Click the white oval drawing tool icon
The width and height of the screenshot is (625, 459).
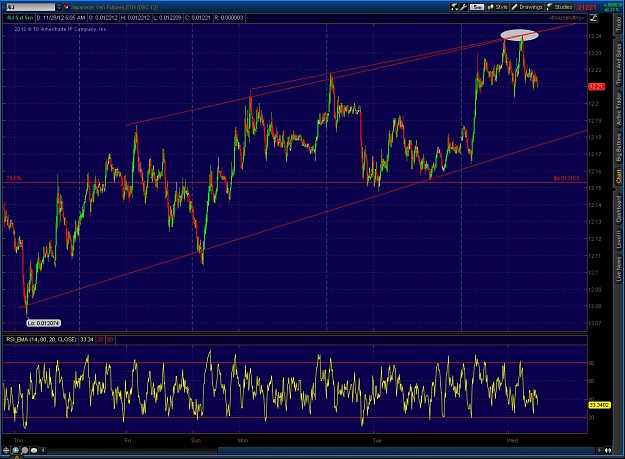tap(34, 450)
